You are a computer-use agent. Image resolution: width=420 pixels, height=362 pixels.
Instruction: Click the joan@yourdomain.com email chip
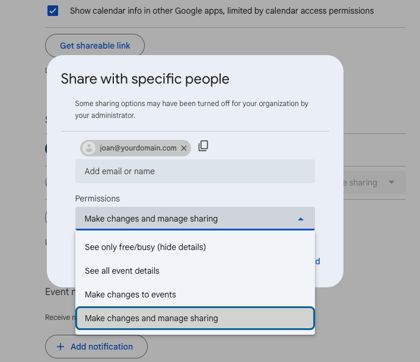point(135,148)
